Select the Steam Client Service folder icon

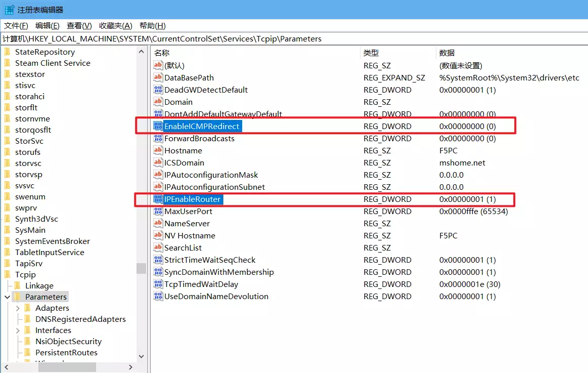point(7,63)
